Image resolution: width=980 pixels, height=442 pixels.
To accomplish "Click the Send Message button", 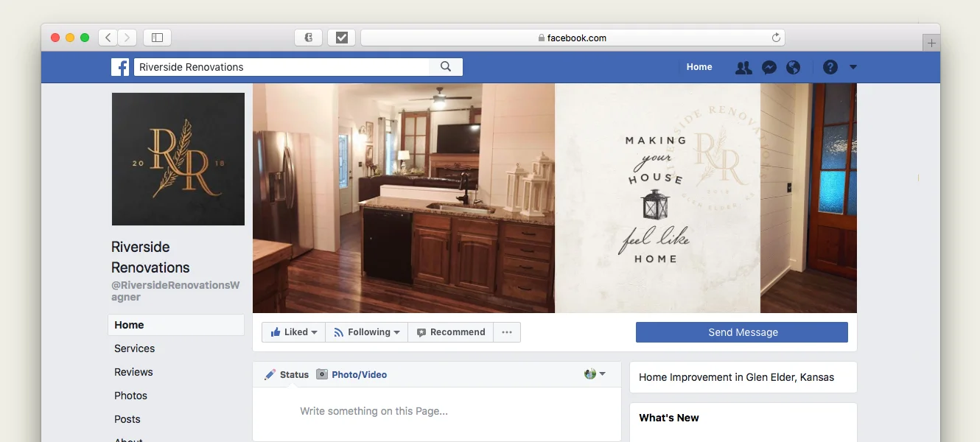I will [742, 332].
